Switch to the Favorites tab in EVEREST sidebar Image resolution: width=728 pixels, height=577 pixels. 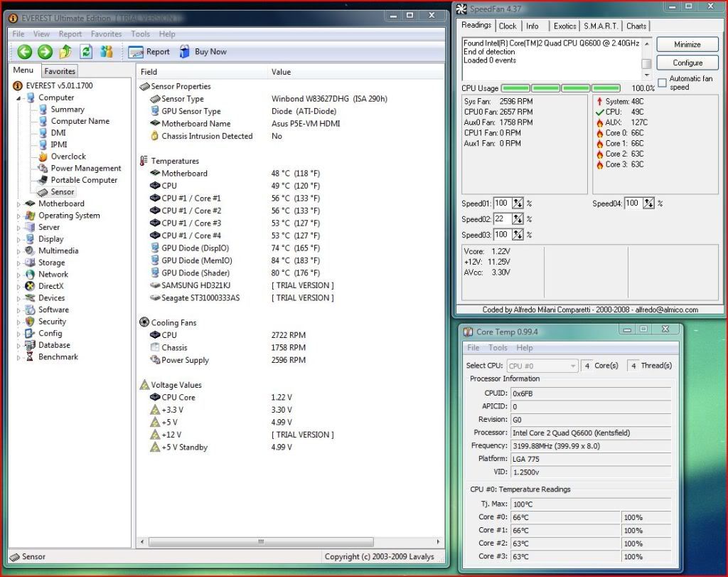click(x=60, y=71)
